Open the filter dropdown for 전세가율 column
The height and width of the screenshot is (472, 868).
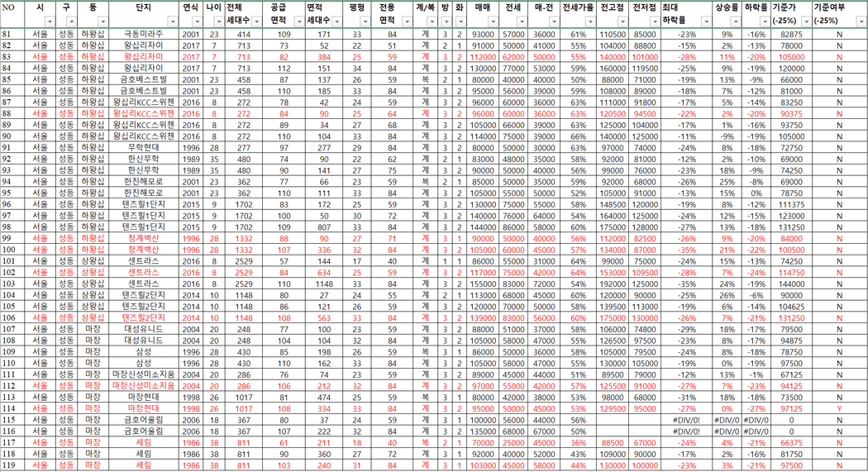pyautogui.click(x=590, y=21)
